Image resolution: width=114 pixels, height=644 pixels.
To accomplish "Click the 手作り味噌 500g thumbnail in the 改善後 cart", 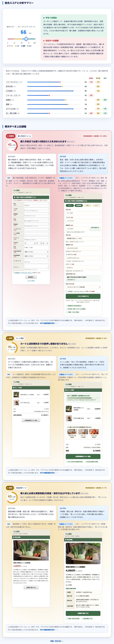I will 69,418.
